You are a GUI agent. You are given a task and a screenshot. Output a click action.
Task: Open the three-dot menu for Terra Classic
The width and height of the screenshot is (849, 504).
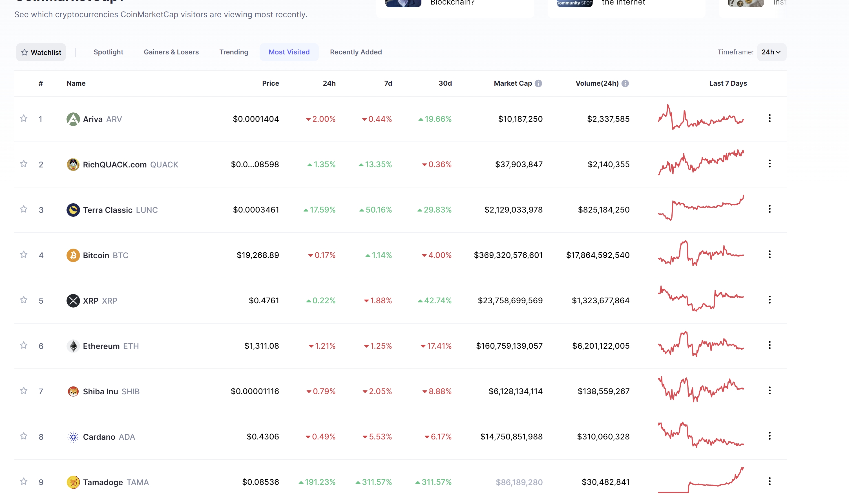[770, 209]
